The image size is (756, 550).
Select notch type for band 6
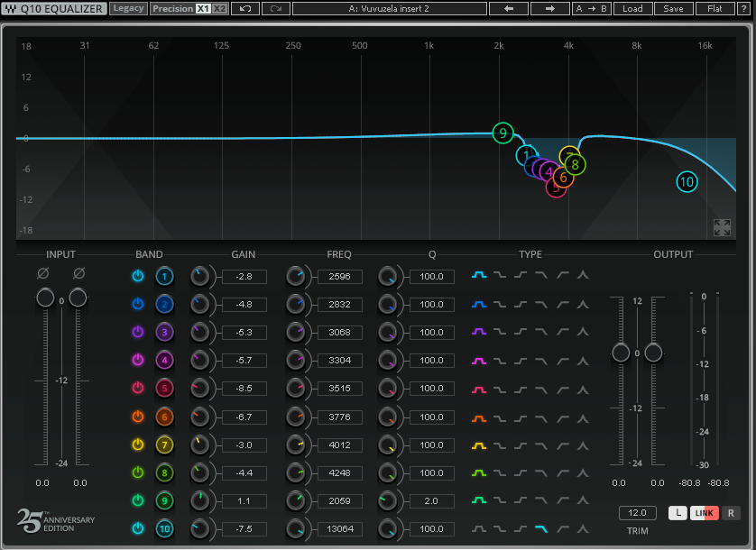[583, 418]
